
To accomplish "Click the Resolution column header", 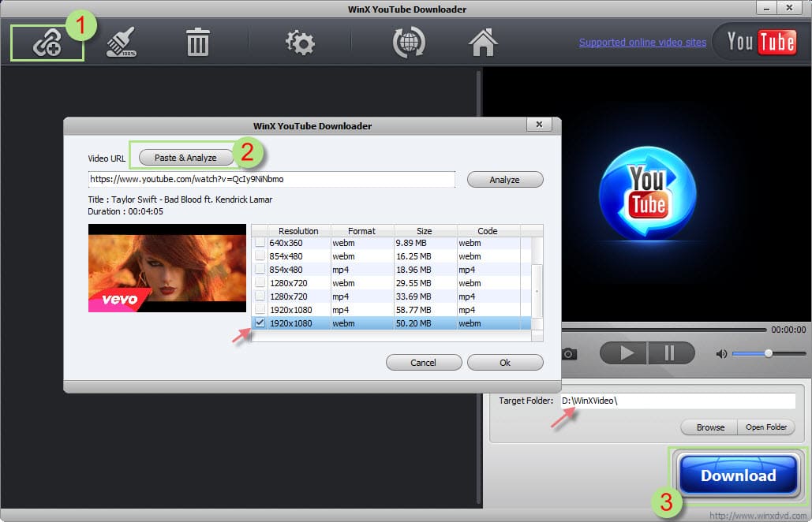I will 299,231.
